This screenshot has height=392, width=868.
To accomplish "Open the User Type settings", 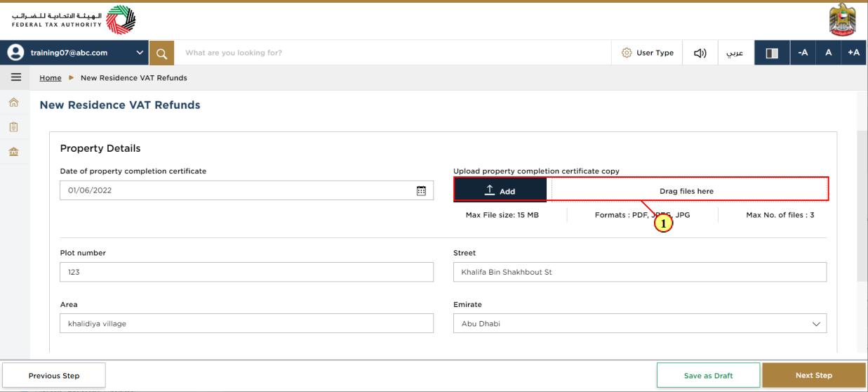I will tap(648, 53).
